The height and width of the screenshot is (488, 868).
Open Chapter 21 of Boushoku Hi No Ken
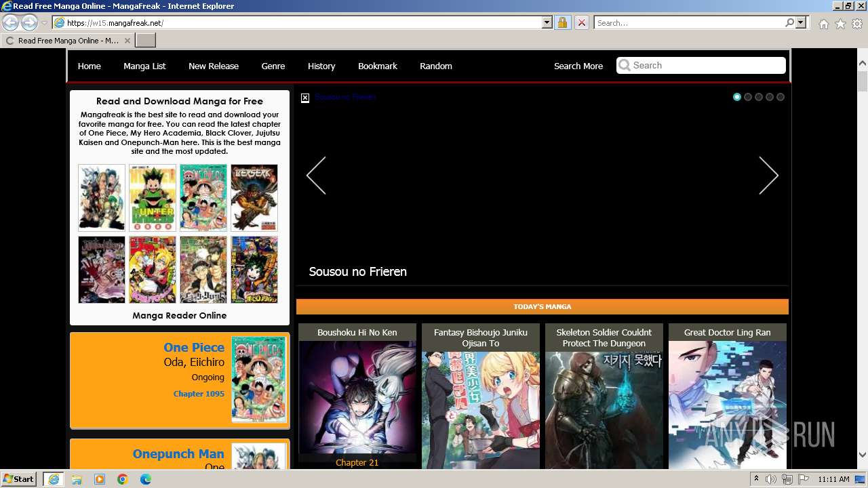coord(357,463)
